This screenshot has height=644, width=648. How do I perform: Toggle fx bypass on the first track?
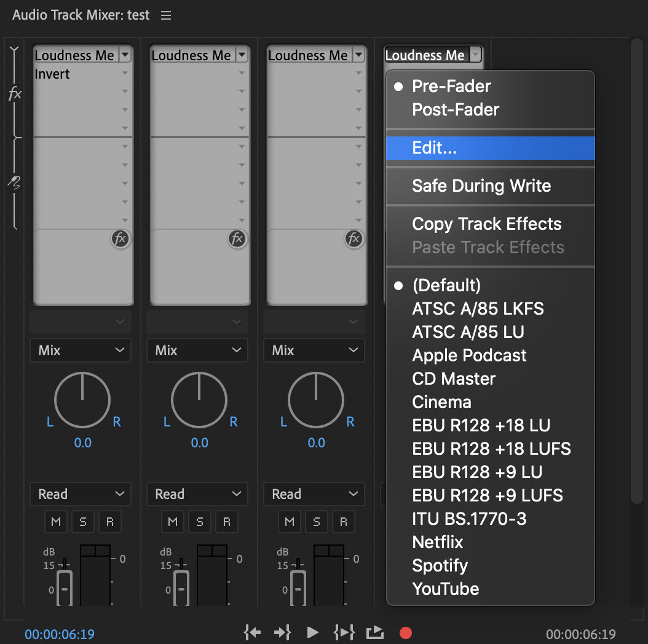[120, 238]
